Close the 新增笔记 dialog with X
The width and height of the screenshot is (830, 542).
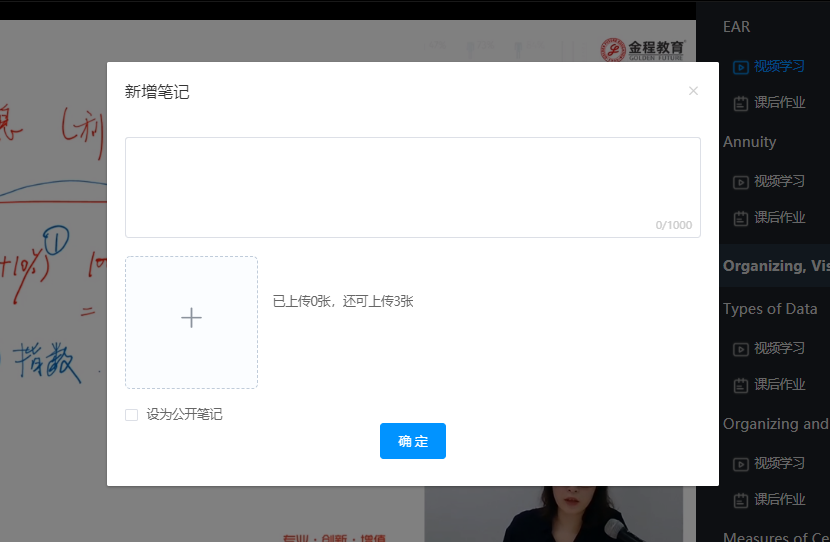point(693,91)
